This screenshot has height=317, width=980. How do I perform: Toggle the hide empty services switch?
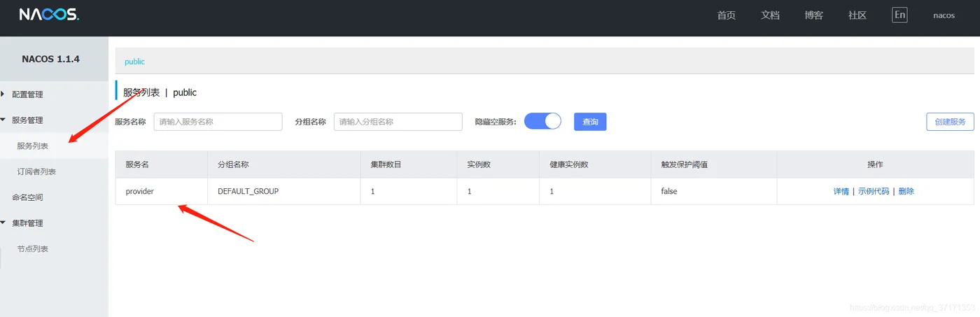542,121
